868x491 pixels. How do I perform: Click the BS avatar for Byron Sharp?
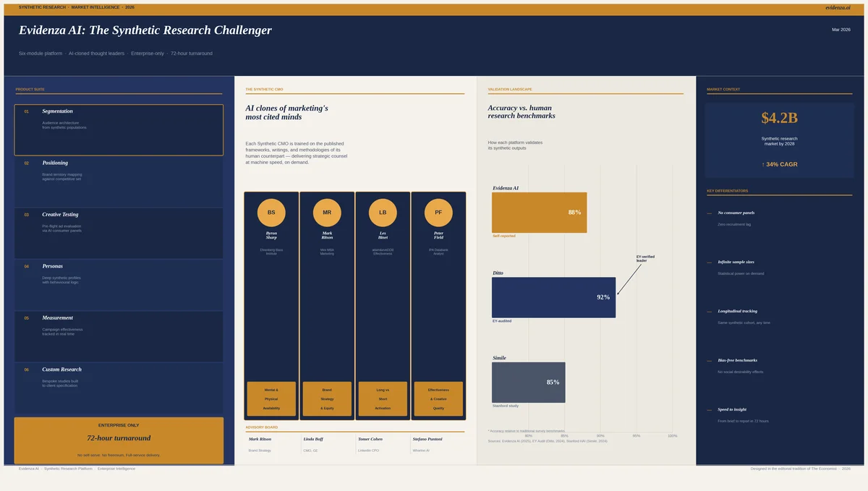(x=271, y=213)
